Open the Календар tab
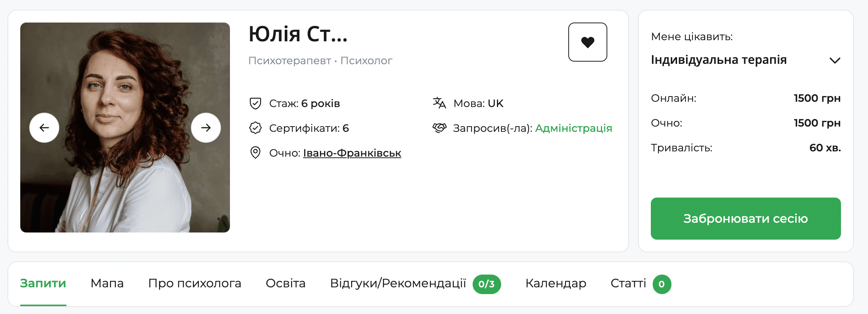 tap(556, 284)
